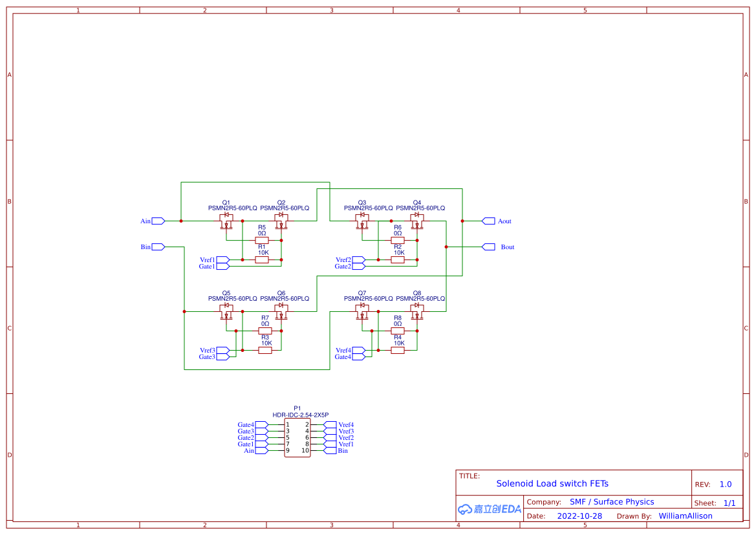
Task: Select resistor R5 0Ω symbol
Action: tap(262, 239)
